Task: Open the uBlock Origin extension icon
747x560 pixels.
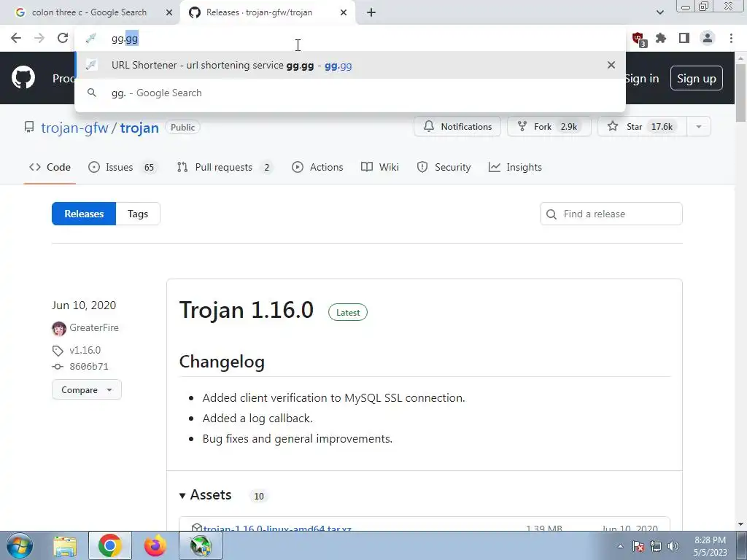Action: [638, 39]
